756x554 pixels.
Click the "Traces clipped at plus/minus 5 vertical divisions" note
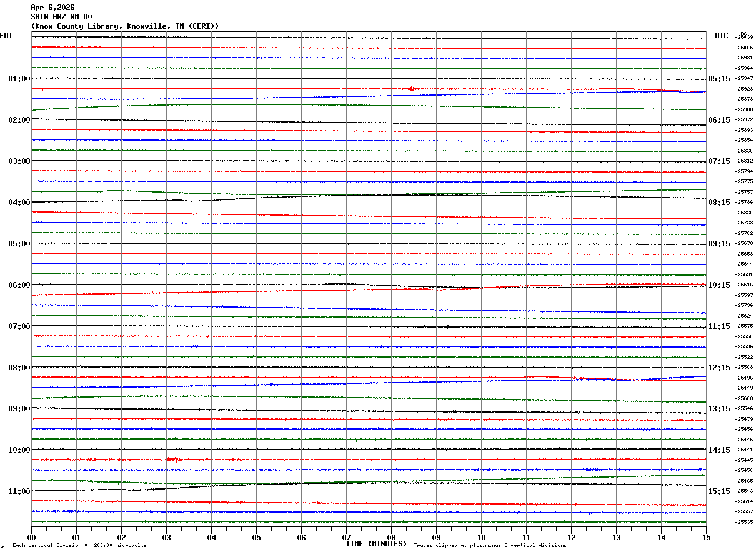(x=490, y=545)
